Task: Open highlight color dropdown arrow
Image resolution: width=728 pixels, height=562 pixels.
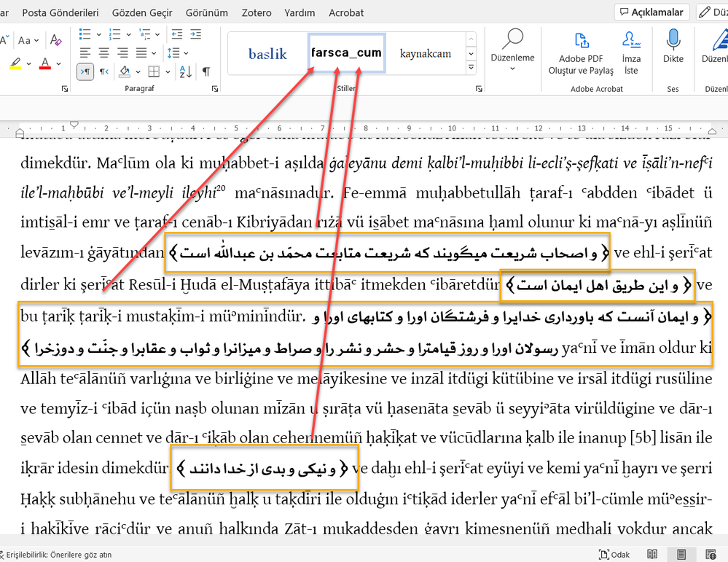Action: pos(29,63)
